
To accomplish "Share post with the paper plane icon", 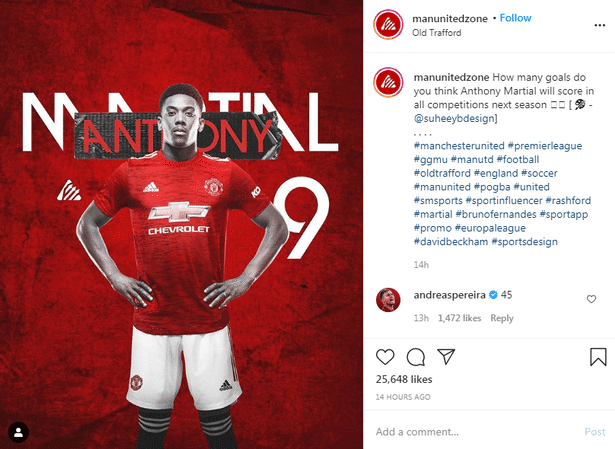I will tap(446, 356).
